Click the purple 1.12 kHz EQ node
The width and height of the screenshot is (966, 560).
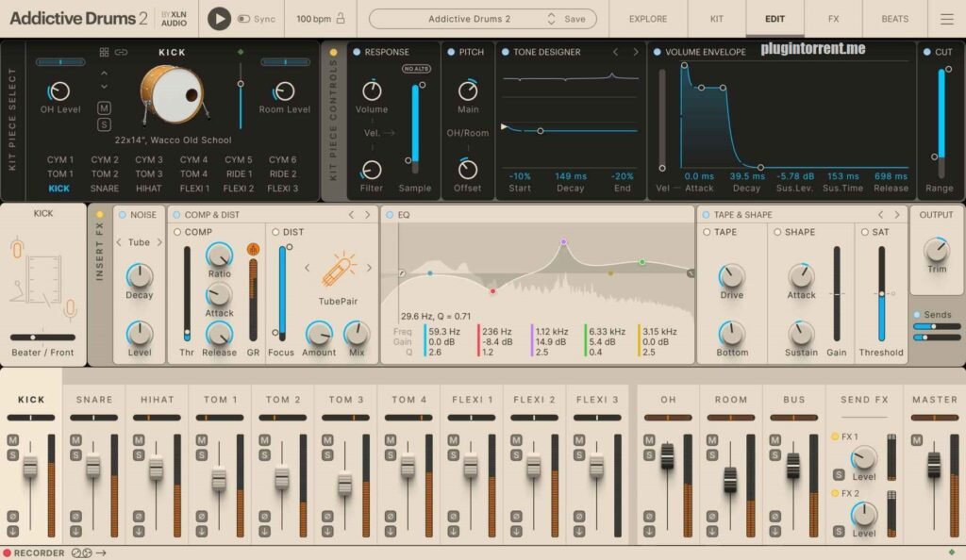564,242
